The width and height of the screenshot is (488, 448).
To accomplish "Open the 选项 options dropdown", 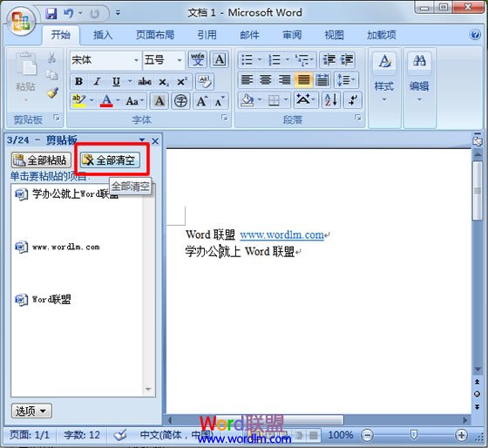I will point(31,411).
